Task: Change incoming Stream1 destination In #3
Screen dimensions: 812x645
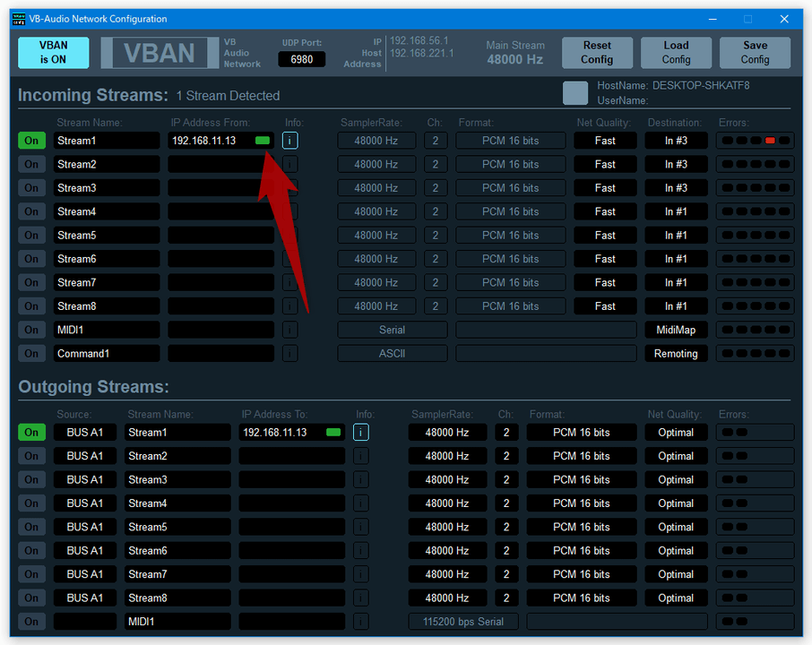Action: tap(676, 141)
